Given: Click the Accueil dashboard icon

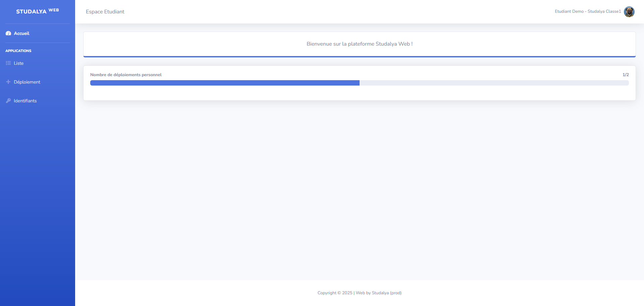Looking at the screenshot, I should pyautogui.click(x=8, y=33).
